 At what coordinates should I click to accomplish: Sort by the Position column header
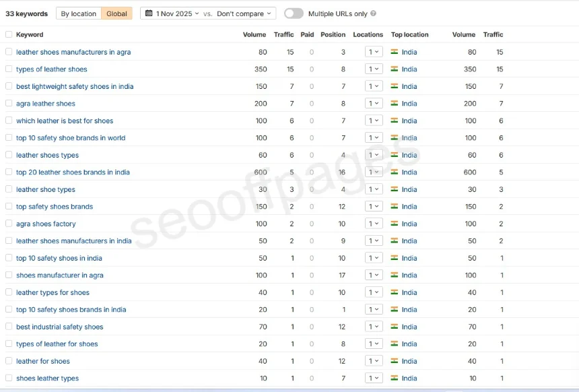click(x=333, y=34)
